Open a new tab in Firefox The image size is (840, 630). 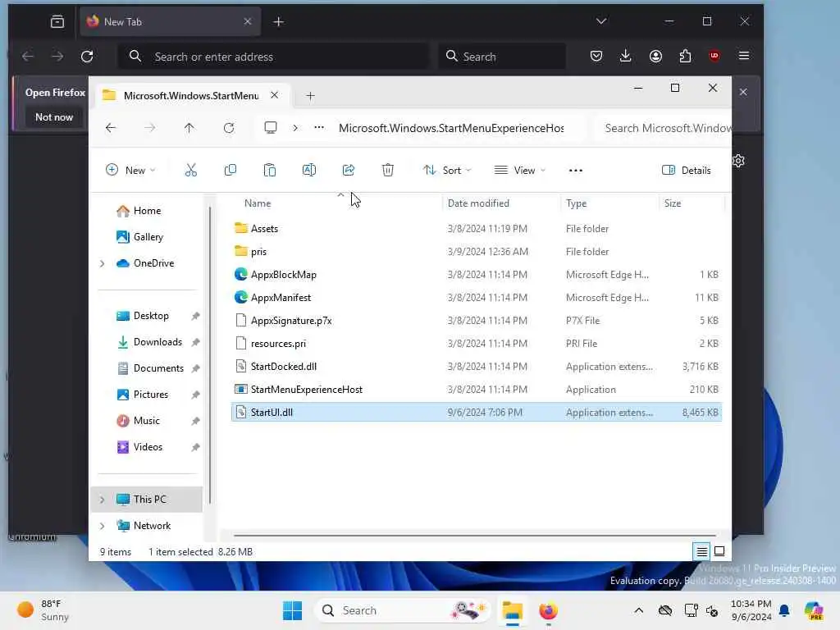tap(279, 21)
